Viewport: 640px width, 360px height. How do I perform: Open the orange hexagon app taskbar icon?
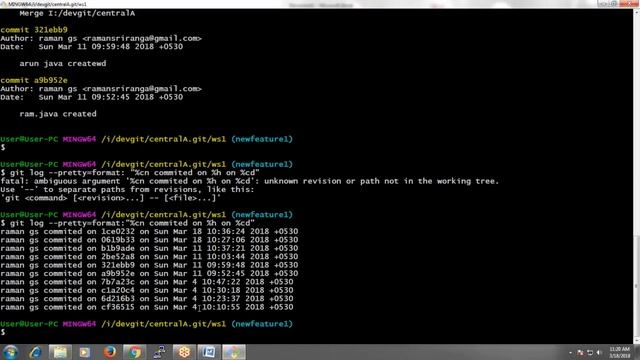click(184, 352)
